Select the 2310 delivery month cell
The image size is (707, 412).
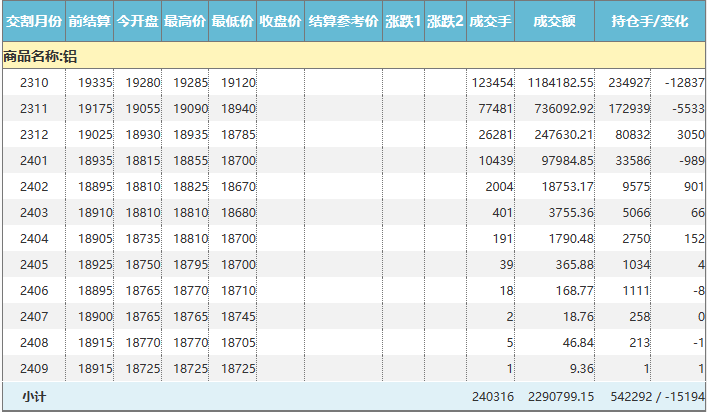(x=34, y=82)
